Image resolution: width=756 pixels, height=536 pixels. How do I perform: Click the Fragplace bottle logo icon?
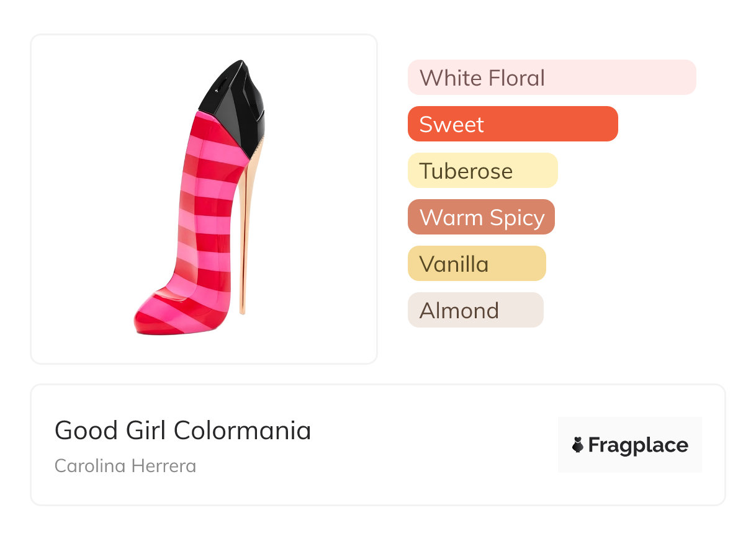[x=578, y=445]
